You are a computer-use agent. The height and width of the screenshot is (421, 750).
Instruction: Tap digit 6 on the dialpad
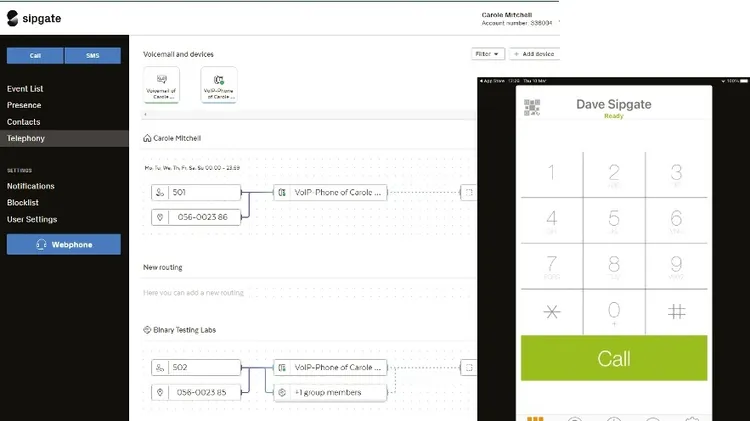click(676, 220)
